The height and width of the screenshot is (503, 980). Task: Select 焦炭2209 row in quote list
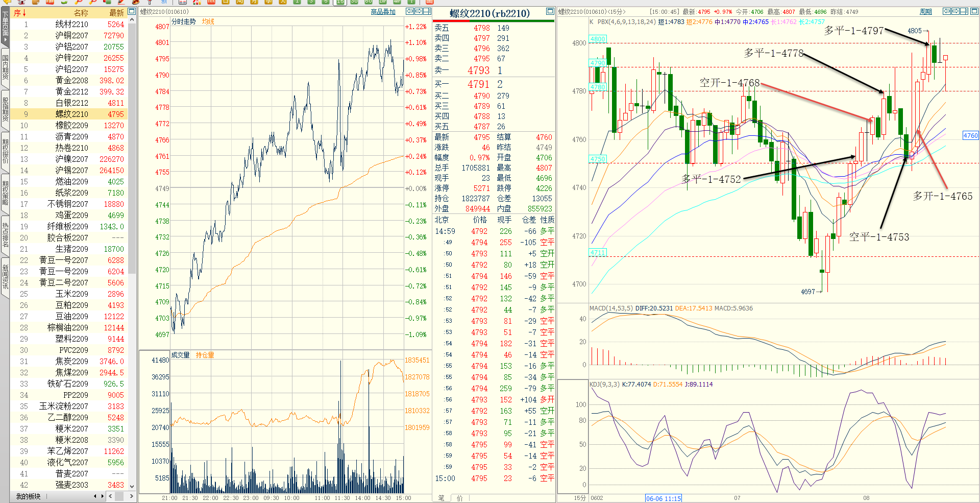[68, 361]
